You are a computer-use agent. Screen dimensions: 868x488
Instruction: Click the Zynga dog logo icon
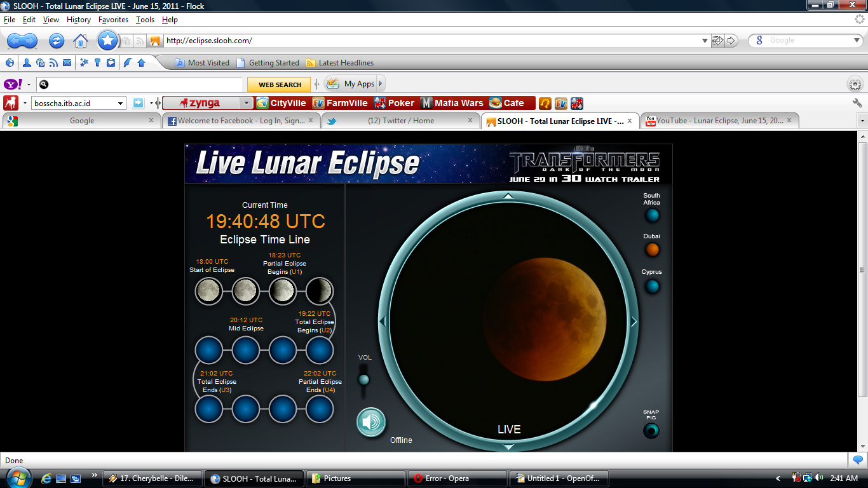coord(10,103)
